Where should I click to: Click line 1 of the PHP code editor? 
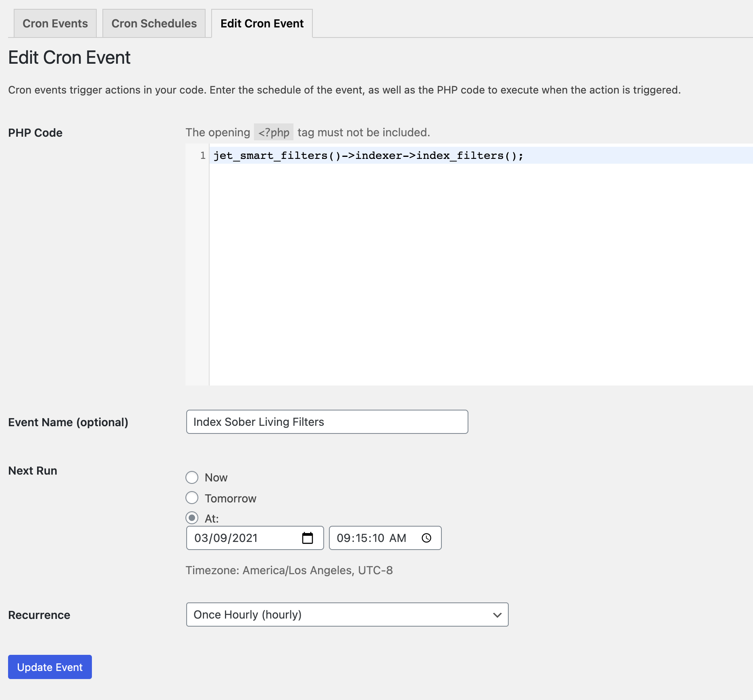(x=369, y=155)
